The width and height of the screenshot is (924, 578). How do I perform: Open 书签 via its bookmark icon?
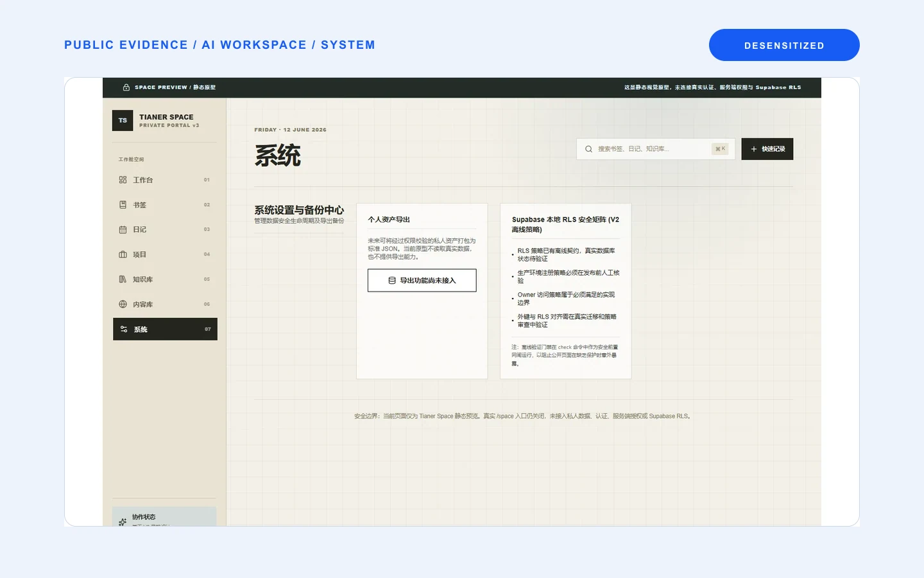tap(123, 205)
